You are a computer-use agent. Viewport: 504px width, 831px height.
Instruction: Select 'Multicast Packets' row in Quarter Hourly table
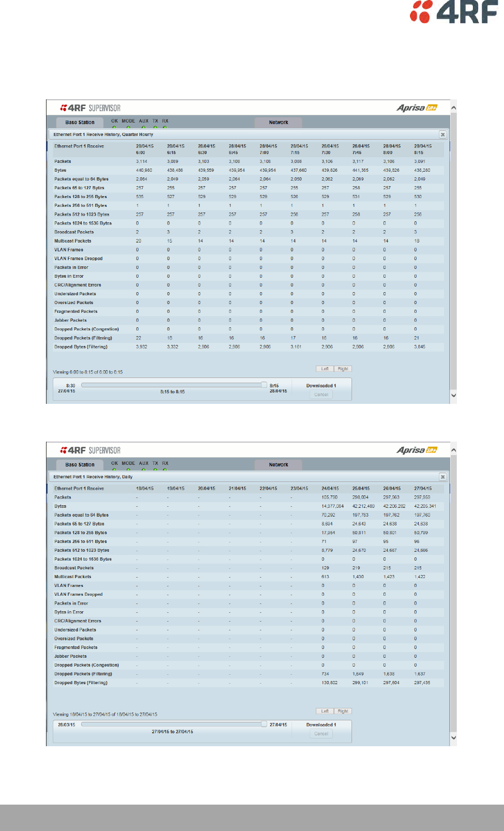(x=249, y=241)
